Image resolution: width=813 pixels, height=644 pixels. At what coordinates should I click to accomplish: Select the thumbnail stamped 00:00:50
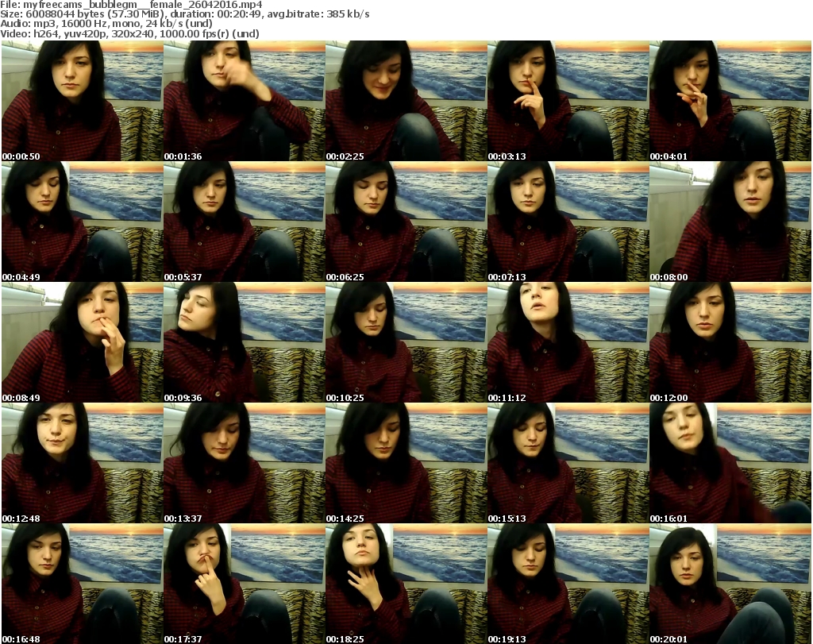point(83,101)
